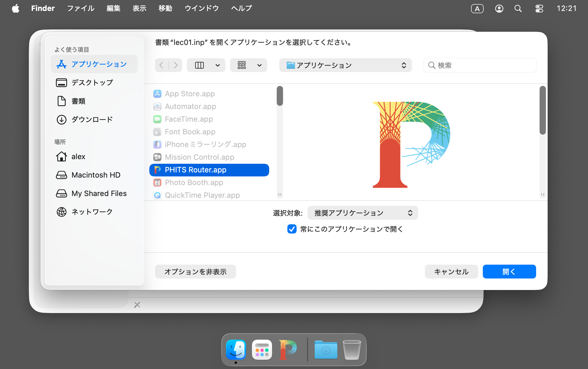The width and height of the screenshot is (588, 369).
Task: Uncheck 常にこのアプリケーションで開く checkbox
Action: (x=292, y=229)
